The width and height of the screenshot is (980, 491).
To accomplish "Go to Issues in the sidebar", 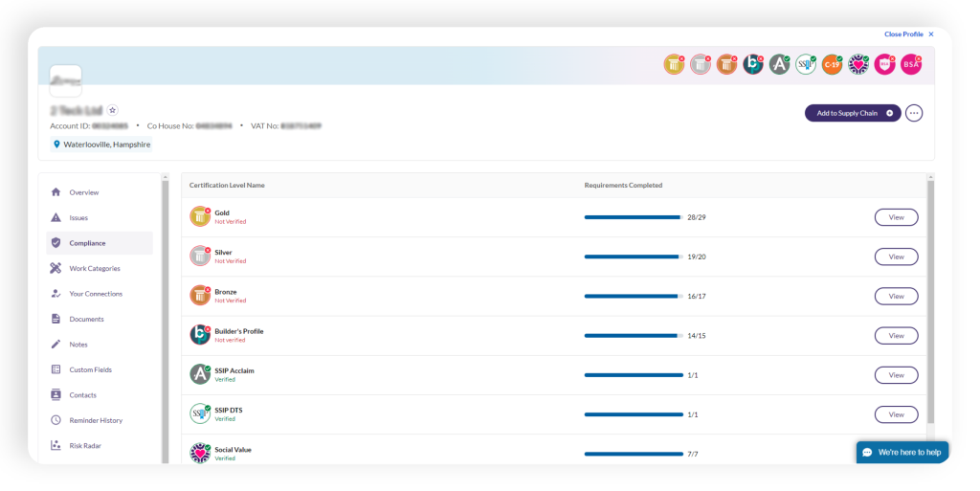I will pos(78,218).
